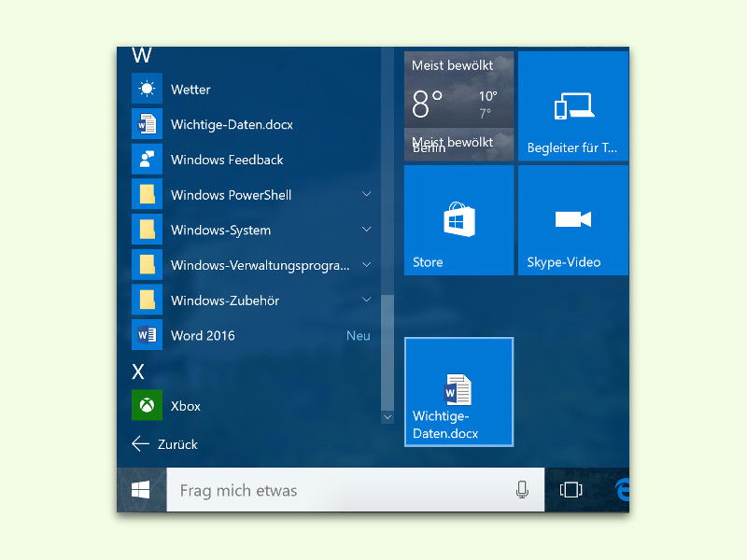Open the green Xbox icon
This screenshot has width=747, height=560.
(x=147, y=405)
